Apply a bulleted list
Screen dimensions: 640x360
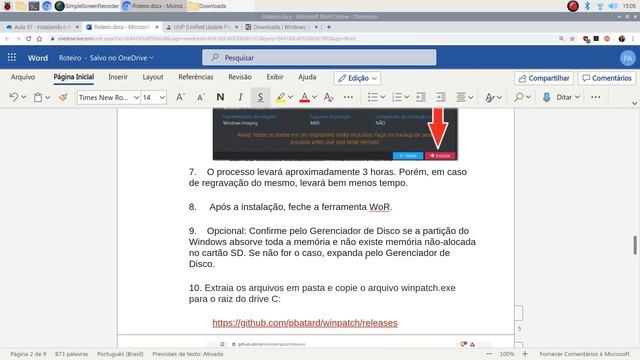[372, 97]
